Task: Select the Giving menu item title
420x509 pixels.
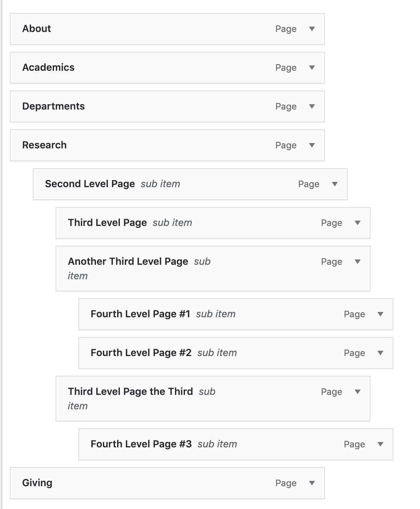Action: [x=37, y=483]
